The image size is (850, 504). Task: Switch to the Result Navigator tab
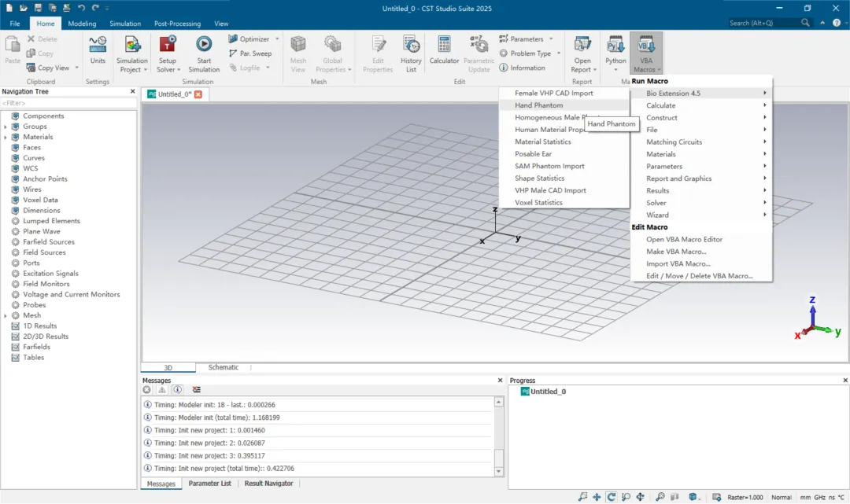[268, 484]
